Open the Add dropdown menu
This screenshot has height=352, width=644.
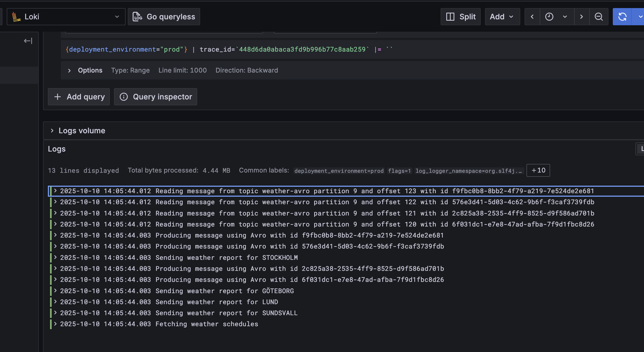point(502,17)
